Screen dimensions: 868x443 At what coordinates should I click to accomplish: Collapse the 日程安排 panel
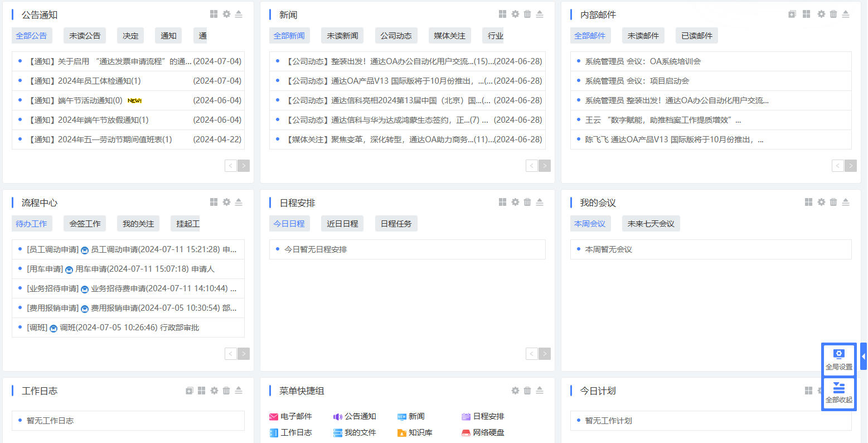pos(540,202)
